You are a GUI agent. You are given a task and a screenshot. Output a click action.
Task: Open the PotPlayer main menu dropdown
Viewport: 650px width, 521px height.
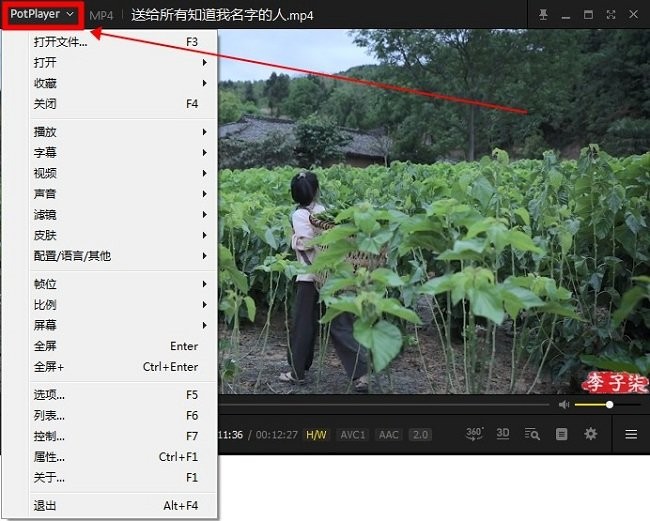[x=42, y=15]
